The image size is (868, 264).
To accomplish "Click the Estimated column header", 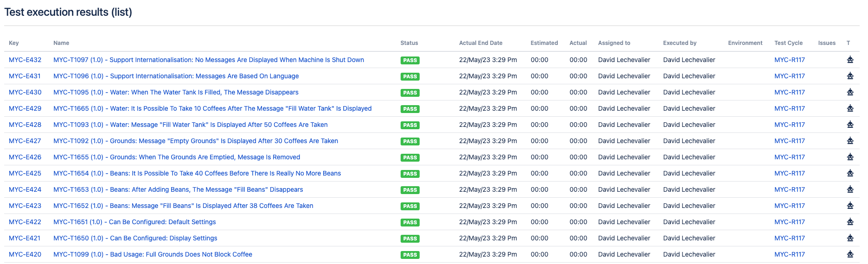I will [x=544, y=43].
